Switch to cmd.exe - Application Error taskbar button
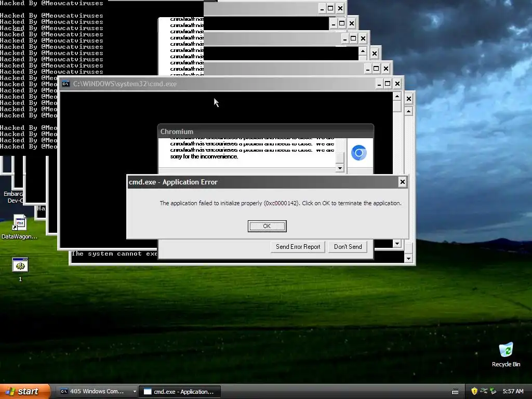This screenshot has height=399, width=532. (x=180, y=392)
